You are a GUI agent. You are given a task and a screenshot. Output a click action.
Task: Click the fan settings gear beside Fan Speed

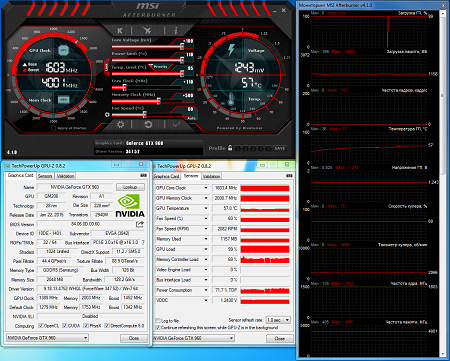[107, 115]
